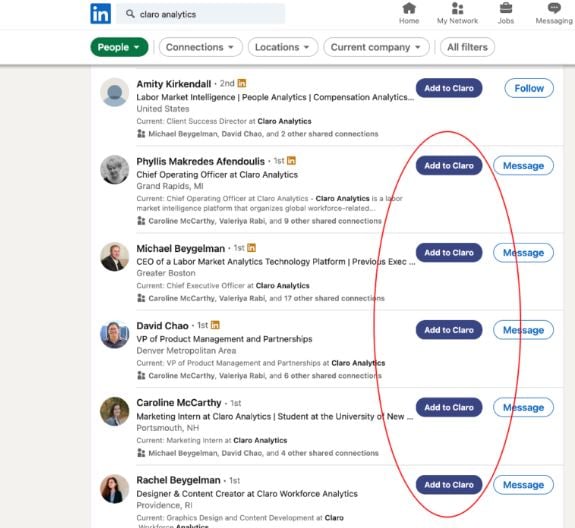
Task: Click 'Denver Metropolitan Area' location text
Action: coord(186,351)
